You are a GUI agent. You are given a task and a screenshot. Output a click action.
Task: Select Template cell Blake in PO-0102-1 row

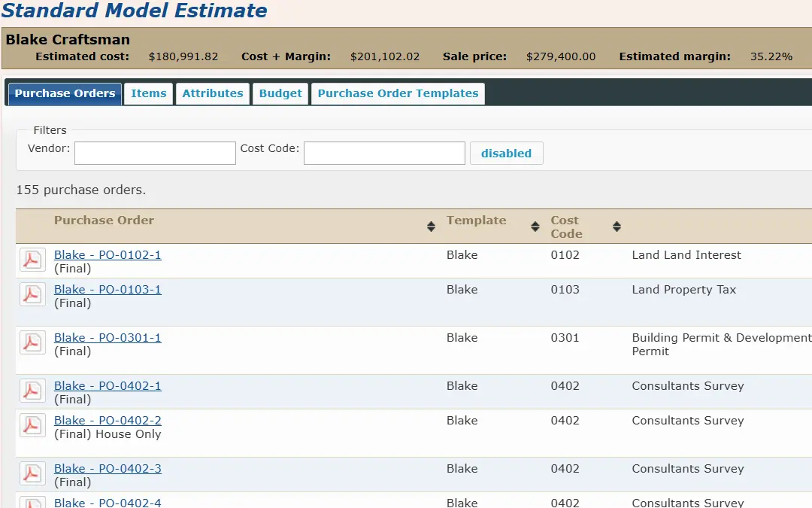(x=462, y=255)
